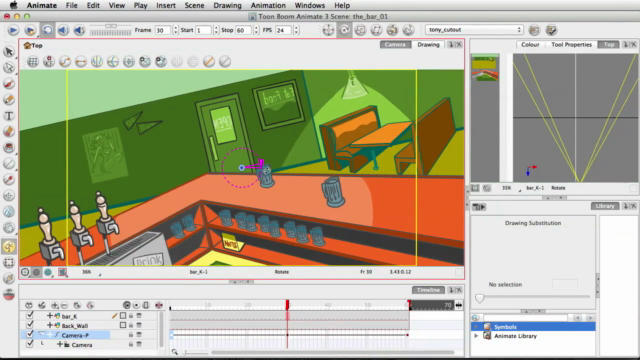This screenshot has width=640, height=360.
Task: Switch to the Colour tab
Action: coord(530,44)
